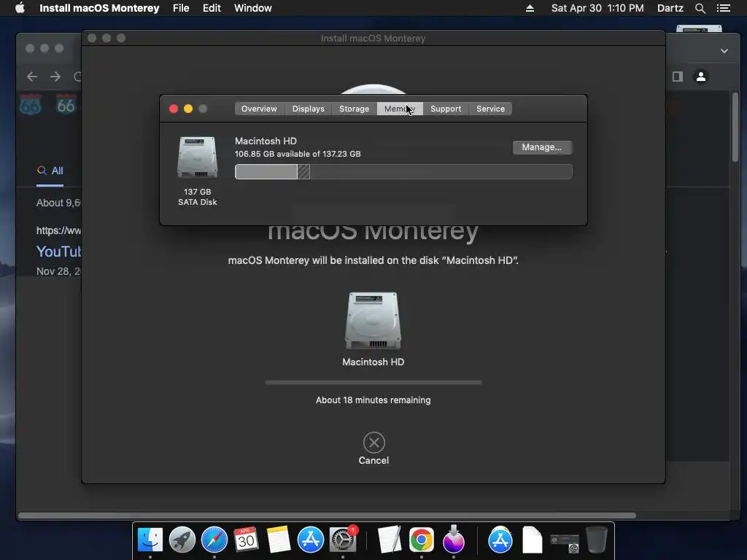
Task: Open the App Store beside Notes in Dock
Action: coord(311,540)
